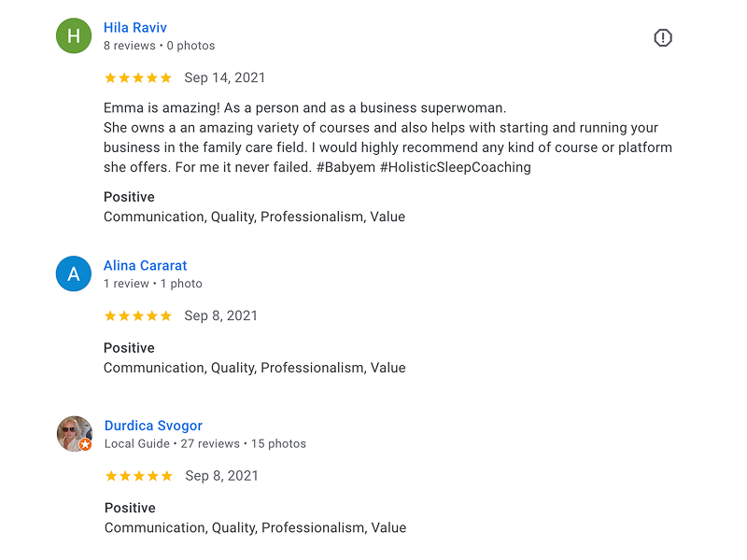Click the Local Guide star badge

point(85,445)
